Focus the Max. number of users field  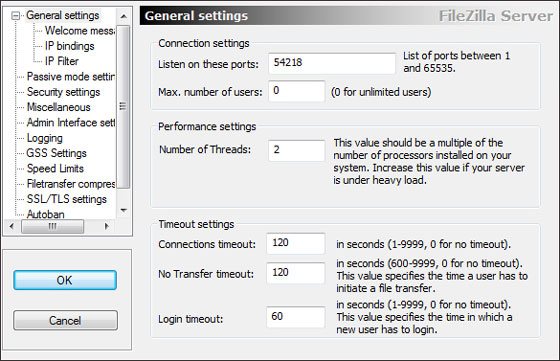point(297,91)
